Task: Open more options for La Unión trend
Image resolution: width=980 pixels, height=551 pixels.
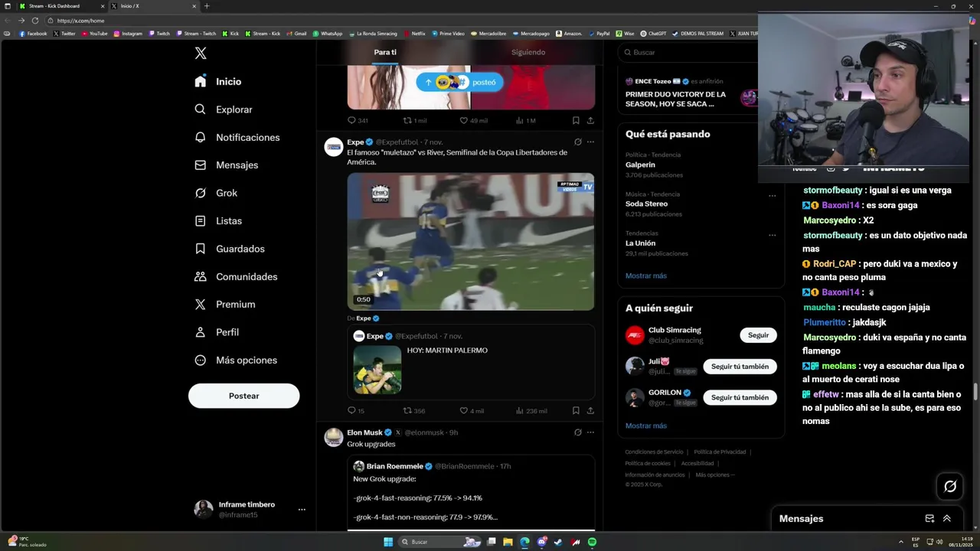Action: (x=772, y=235)
